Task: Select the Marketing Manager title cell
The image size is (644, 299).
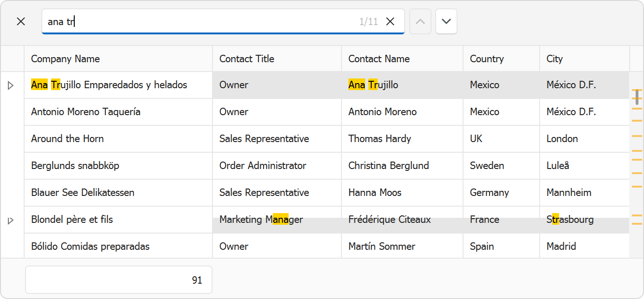Action: pyautogui.click(x=277, y=220)
